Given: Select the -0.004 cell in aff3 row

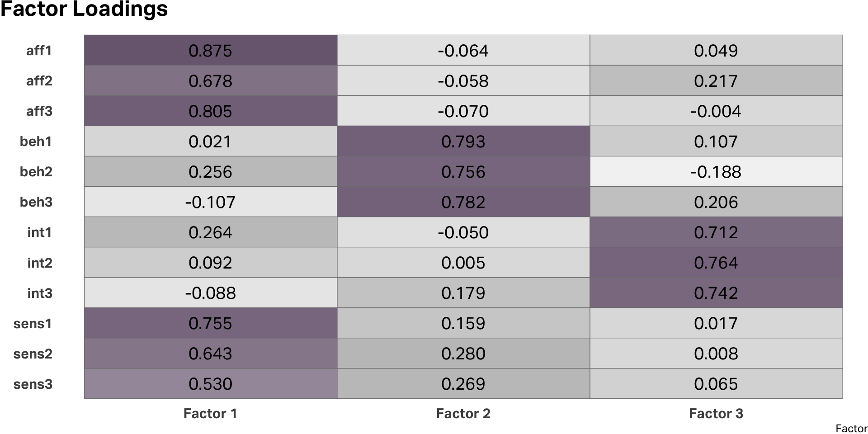Looking at the screenshot, I should (716, 111).
